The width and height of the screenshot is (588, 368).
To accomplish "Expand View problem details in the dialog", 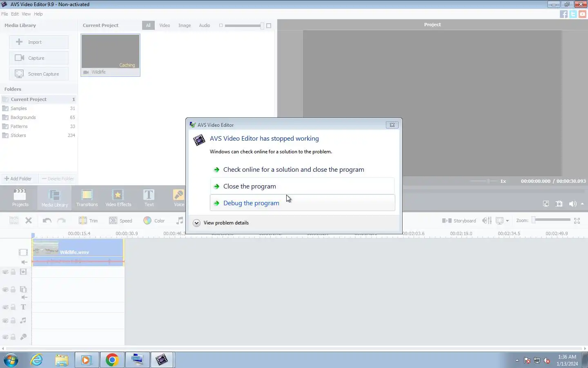I will coord(221,223).
